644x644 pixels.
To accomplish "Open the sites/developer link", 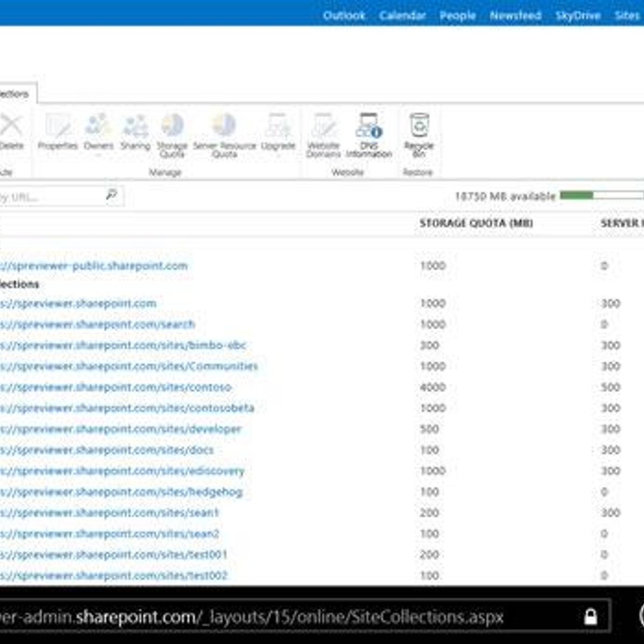I will 121,429.
